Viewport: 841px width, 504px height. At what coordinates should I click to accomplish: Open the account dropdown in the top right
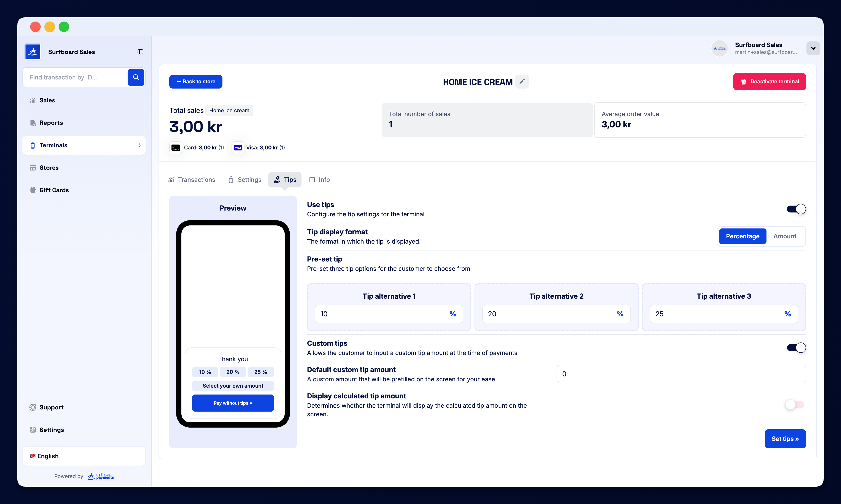[x=813, y=48]
